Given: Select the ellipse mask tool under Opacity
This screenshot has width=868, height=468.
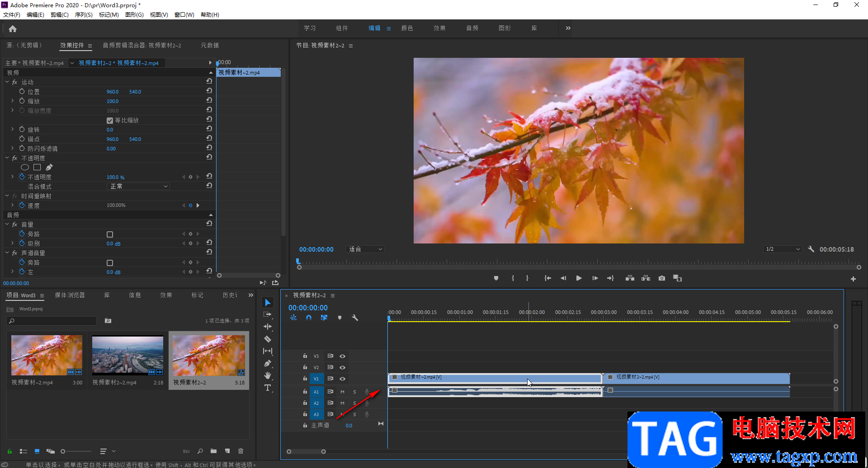Looking at the screenshot, I should pyautogui.click(x=25, y=168).
